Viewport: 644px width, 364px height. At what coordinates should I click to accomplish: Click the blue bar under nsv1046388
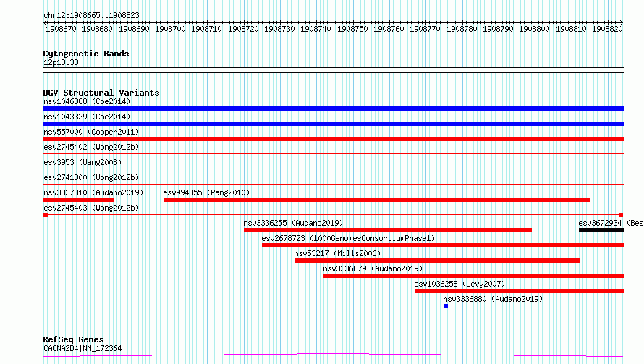click(x=333, y=109)
